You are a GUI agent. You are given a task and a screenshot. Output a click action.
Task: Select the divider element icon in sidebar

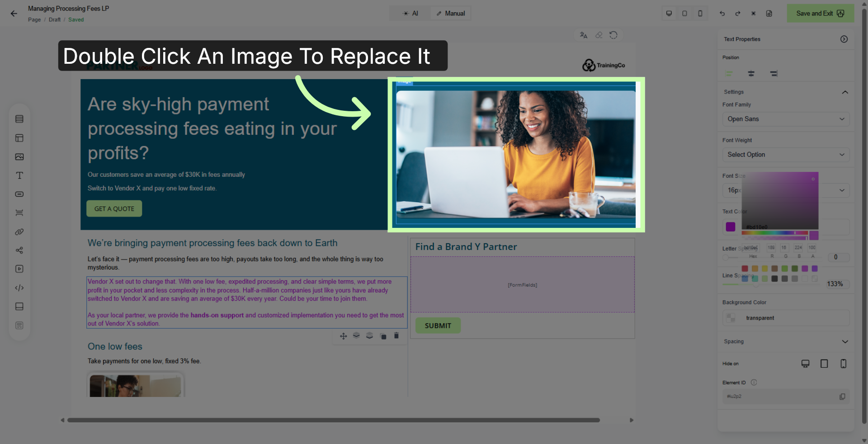19,213
